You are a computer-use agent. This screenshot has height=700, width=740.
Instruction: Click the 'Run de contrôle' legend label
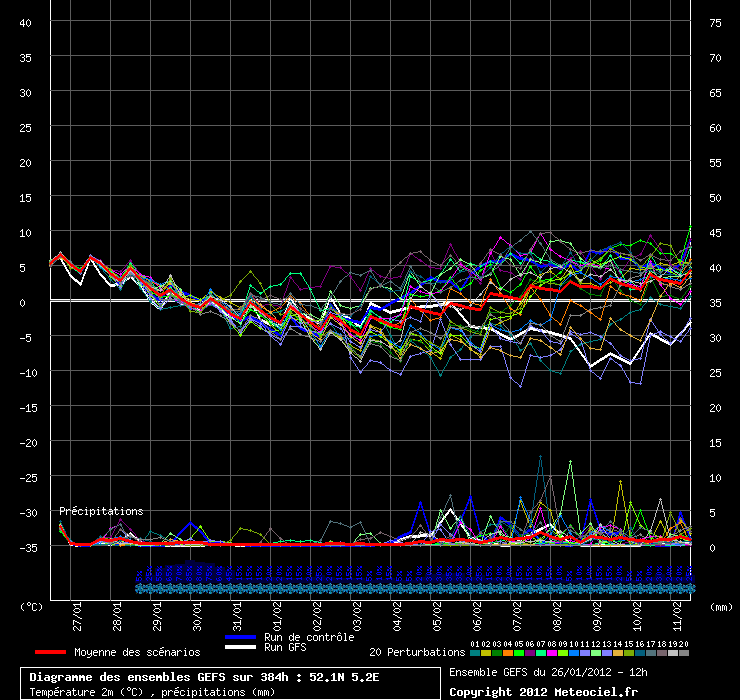click(309, 637)
